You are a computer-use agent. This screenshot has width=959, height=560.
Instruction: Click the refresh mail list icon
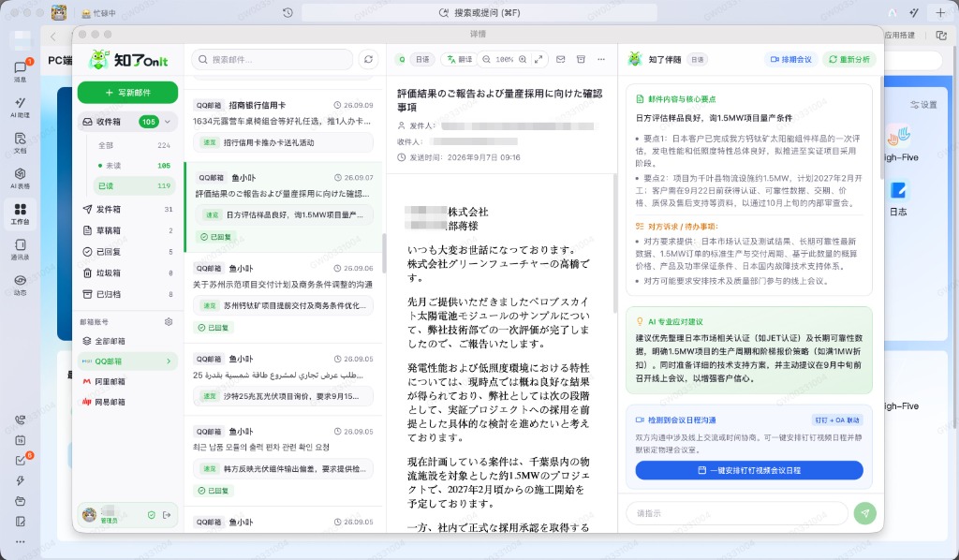point(368,59)
